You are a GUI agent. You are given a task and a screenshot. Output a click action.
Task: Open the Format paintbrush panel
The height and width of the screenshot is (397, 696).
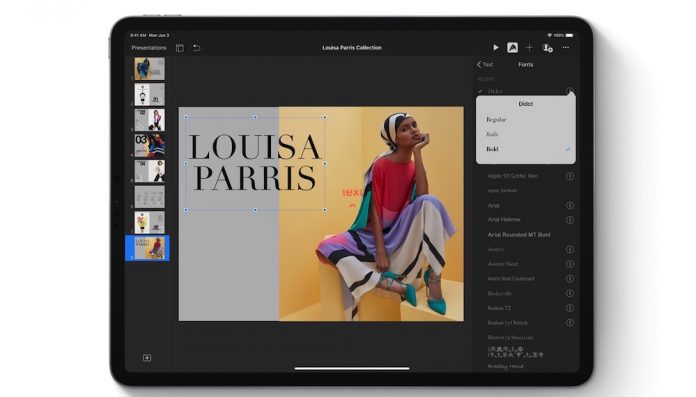(x=512, y=48)
